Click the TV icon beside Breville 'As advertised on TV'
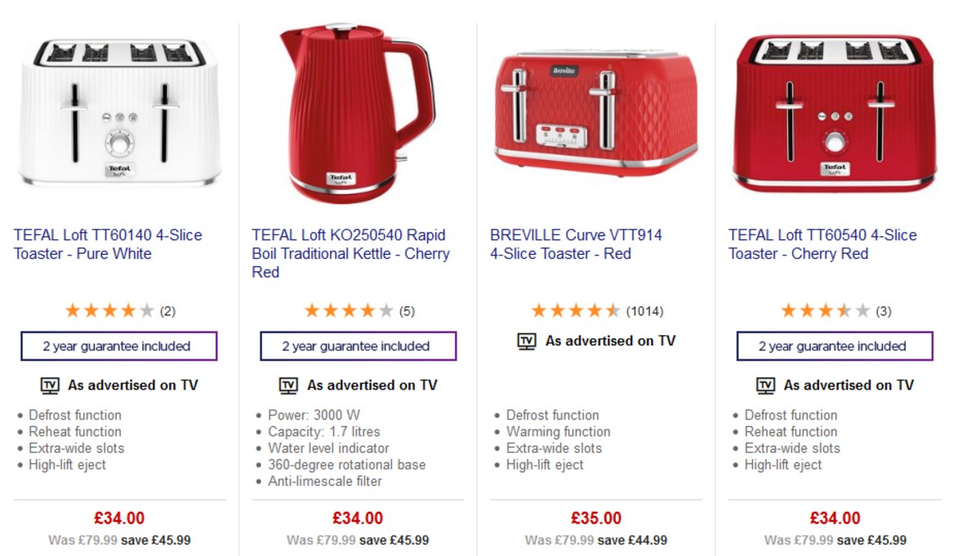 click(x=528, y=341)
